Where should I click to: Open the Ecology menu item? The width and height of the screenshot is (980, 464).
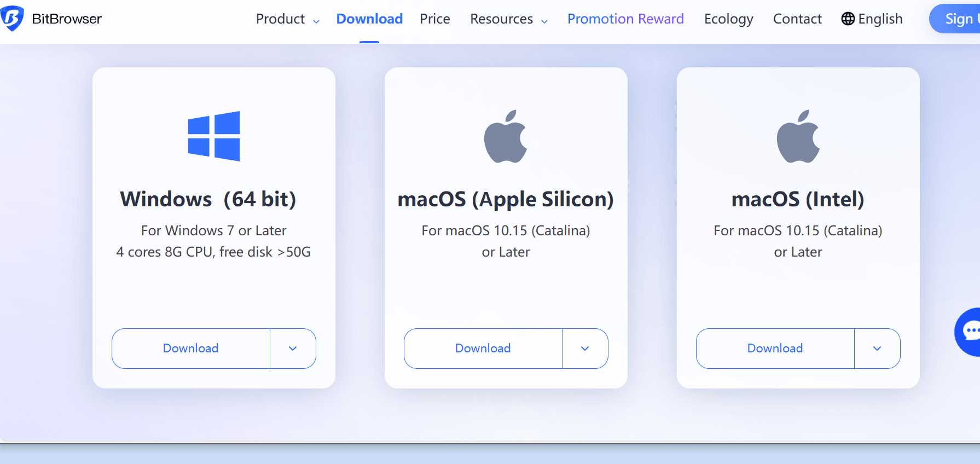coord(728,19)
